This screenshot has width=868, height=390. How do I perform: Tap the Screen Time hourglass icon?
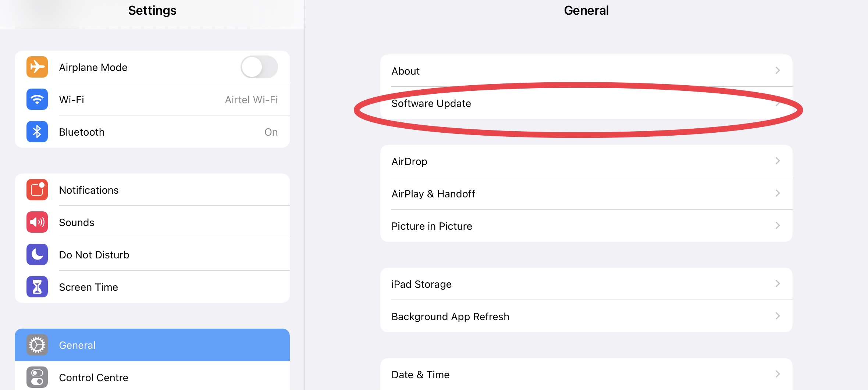(37, 287)
